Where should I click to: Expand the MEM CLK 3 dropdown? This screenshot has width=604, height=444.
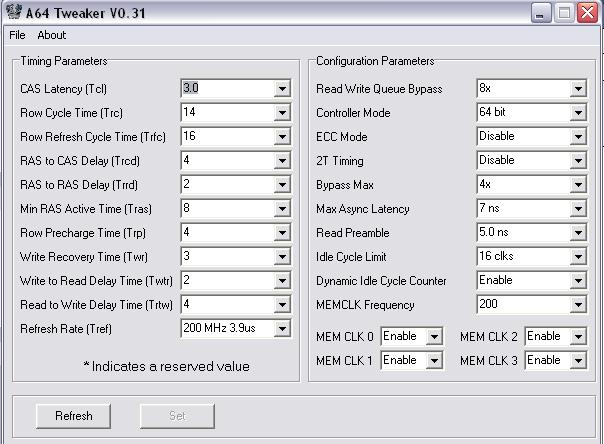point(578,361)
